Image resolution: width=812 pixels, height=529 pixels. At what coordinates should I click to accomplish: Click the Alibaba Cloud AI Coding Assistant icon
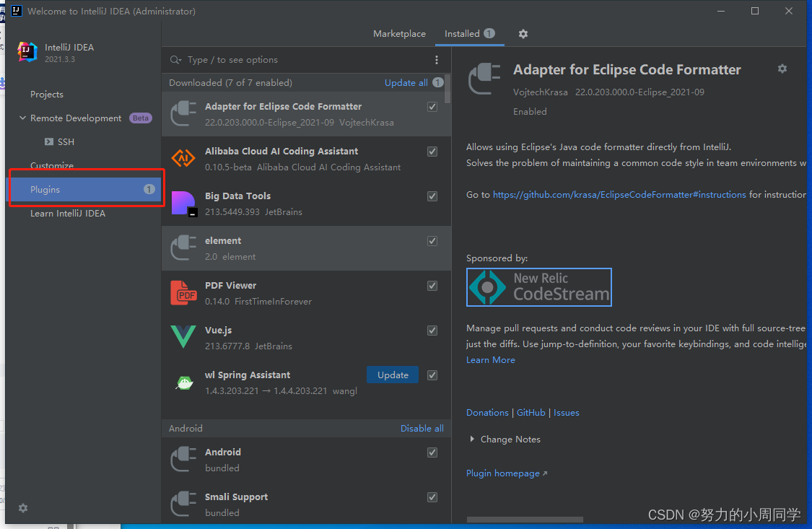pos(183,158)
